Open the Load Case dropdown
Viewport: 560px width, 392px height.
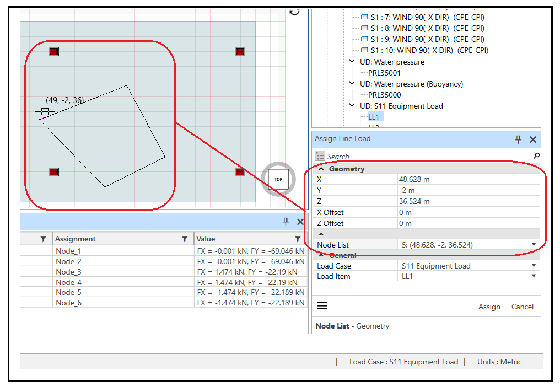click(534, 266)
